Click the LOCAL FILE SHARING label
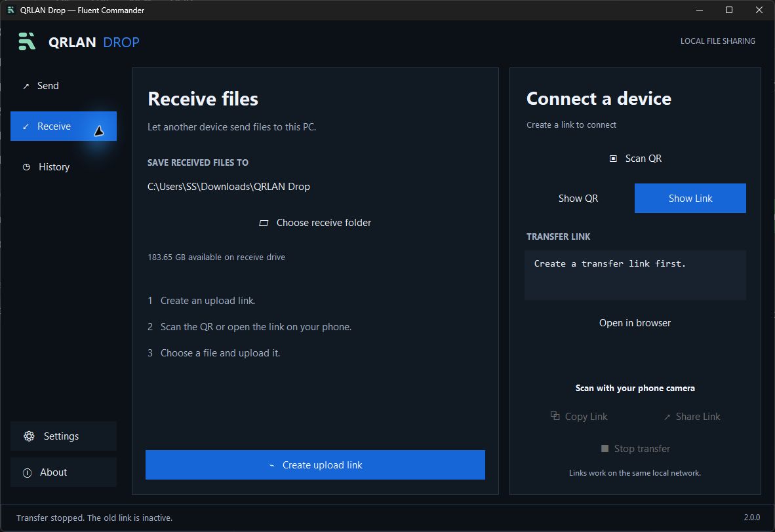Image resolution: width=775 pixels, height=532 pixels. (718, 41)
